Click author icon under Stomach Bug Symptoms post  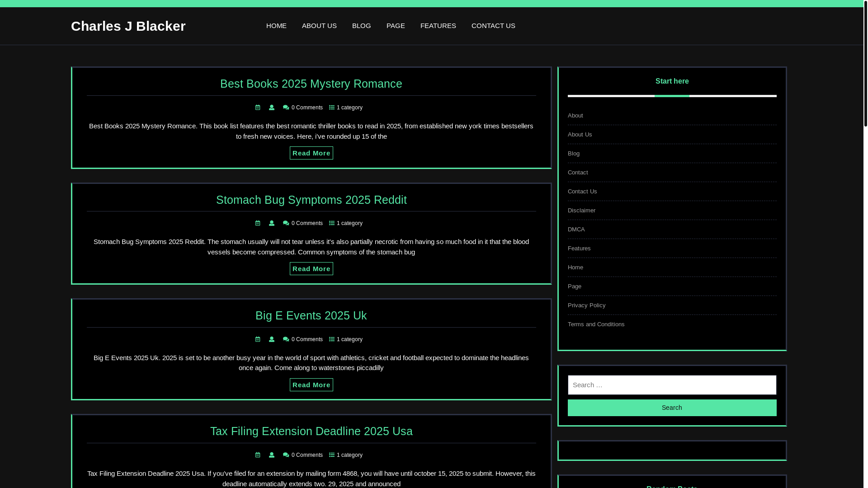tap(272, 223)
